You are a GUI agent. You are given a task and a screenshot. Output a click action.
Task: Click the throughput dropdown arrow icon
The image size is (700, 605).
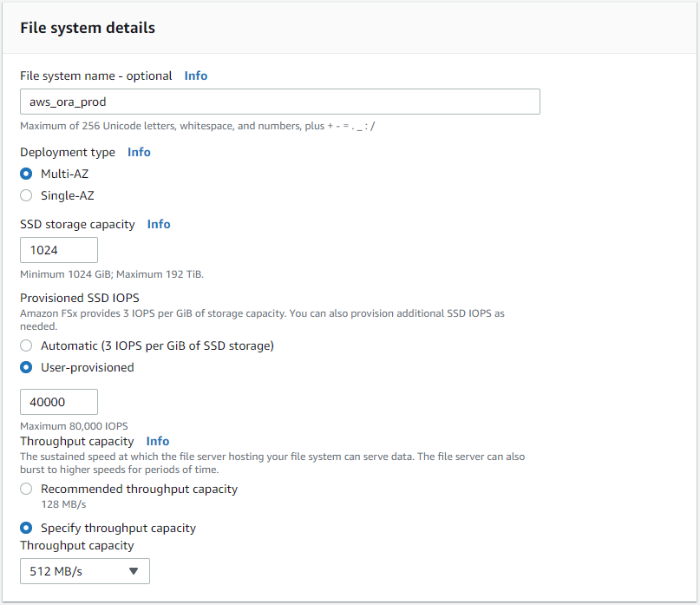(x=134, y=571)
